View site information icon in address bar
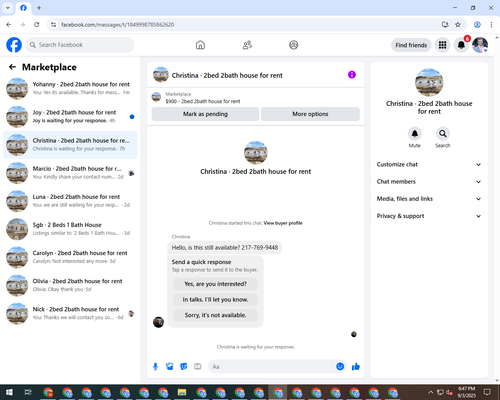 [53, 25]
